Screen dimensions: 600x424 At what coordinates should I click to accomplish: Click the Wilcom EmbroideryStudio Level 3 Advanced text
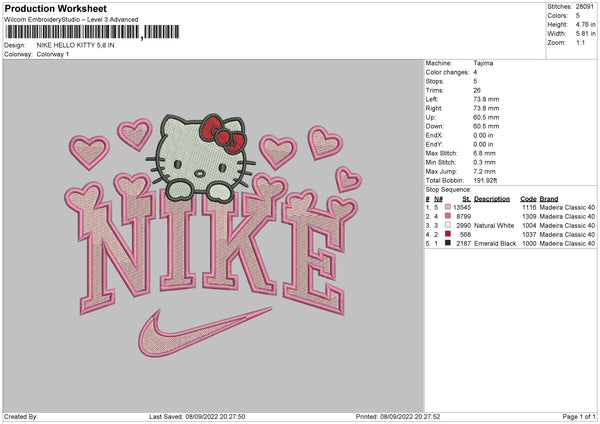pos(71,20)
